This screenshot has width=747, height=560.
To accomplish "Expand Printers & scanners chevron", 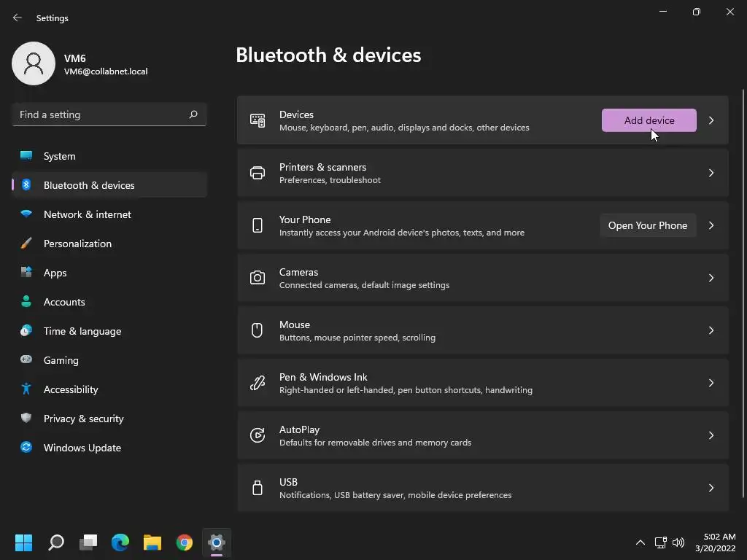I will tap(711, 173).
